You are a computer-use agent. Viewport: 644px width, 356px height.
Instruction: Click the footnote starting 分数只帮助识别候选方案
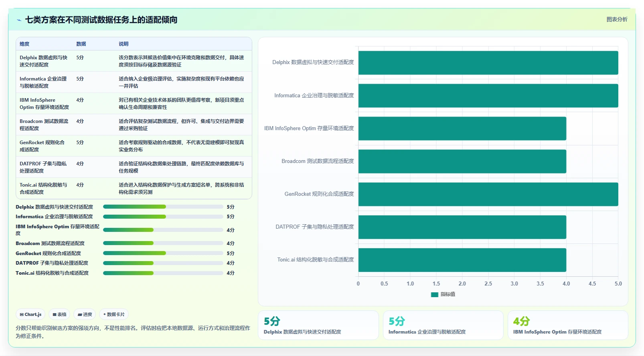click(133, 332)
